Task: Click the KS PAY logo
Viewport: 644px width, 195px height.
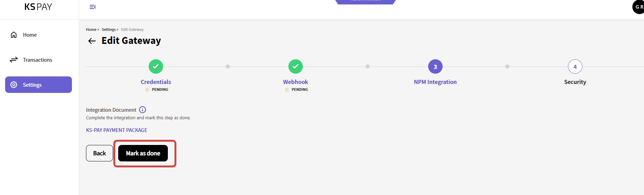Action: [38, 7]
